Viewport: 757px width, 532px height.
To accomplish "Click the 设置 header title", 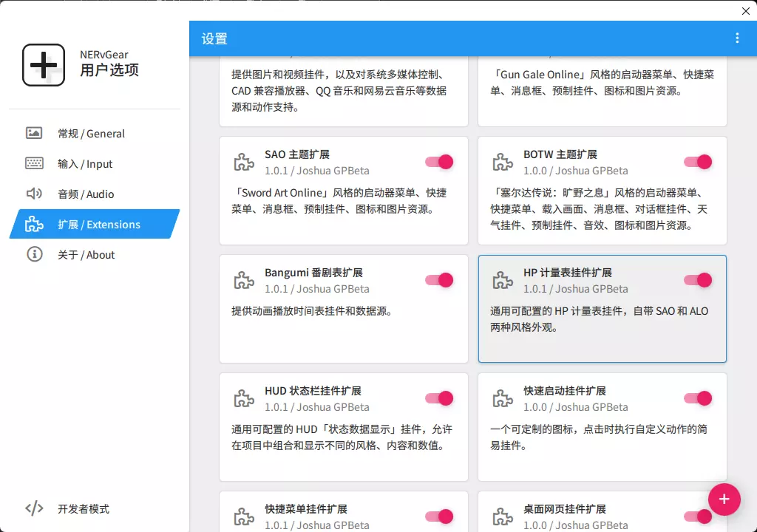I will (x=214, y=38).
